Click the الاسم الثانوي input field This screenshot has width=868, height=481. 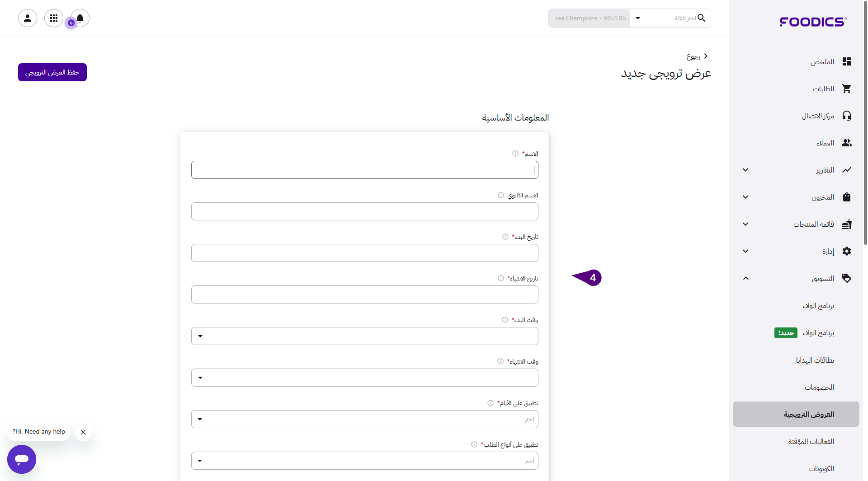(364, 211)
